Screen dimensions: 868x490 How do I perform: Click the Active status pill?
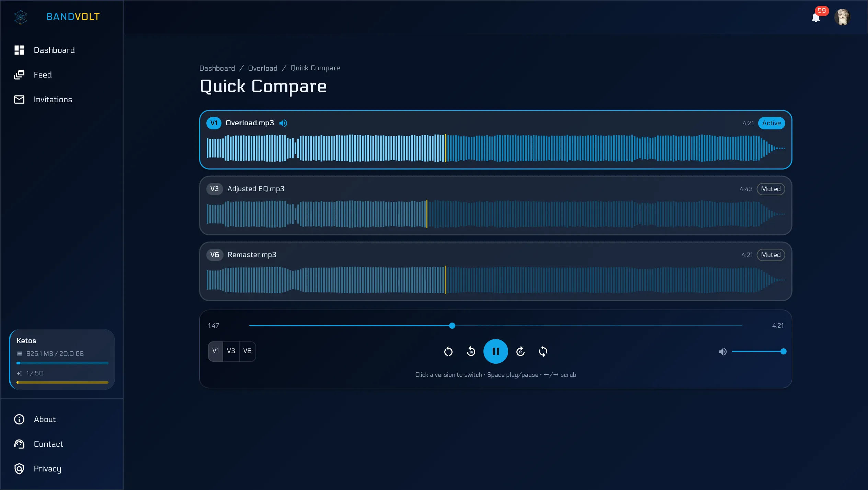pyautogui.click(x=771, y=123)
